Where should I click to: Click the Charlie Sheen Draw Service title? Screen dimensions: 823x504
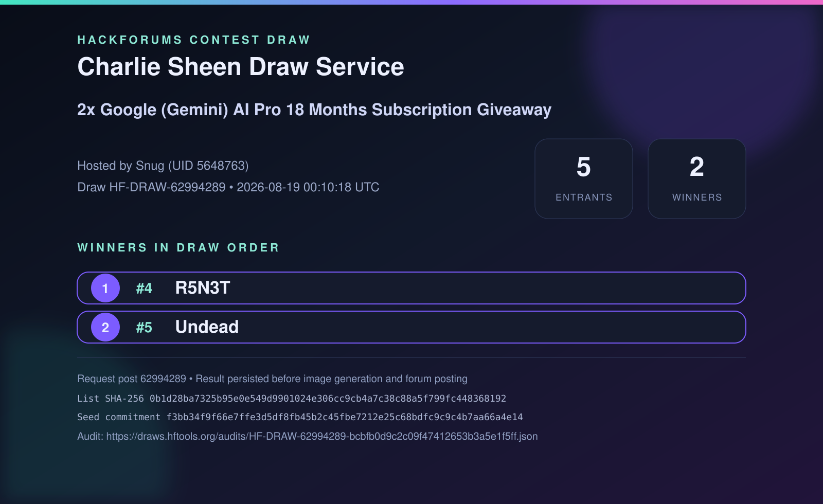(241, 67)
